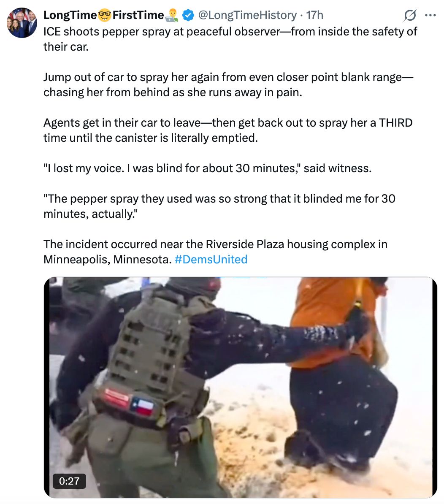The width and height of the screenshot is (444, 504).
Task: Open the LongTimeHistory profile avatar
Action: click(22, 22)
